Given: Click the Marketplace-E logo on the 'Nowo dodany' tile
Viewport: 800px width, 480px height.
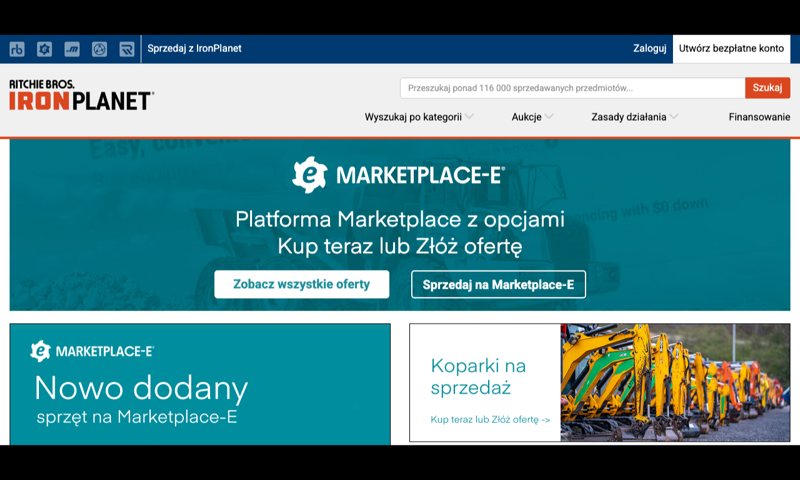Looking at the screenshot, I should [x=92, y=351].
